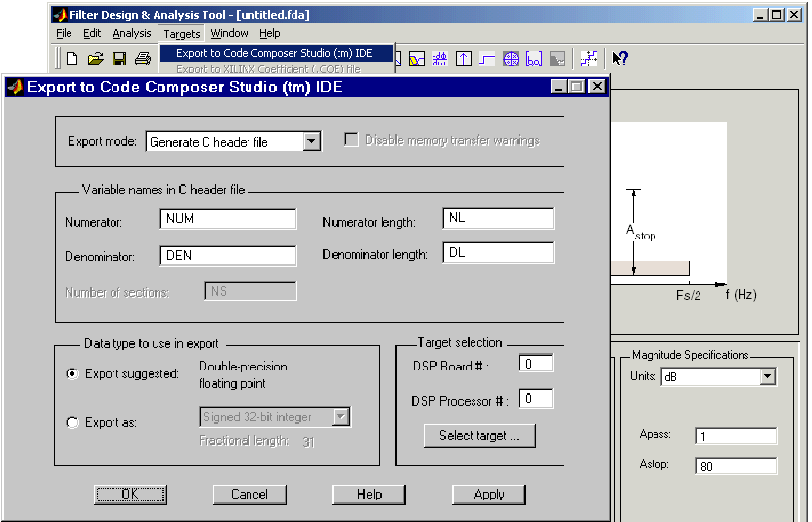This screenshot has height=522, width=812.
Task: Select the Export as radio button
Action: pyautogui.click(x=72, y=422)
